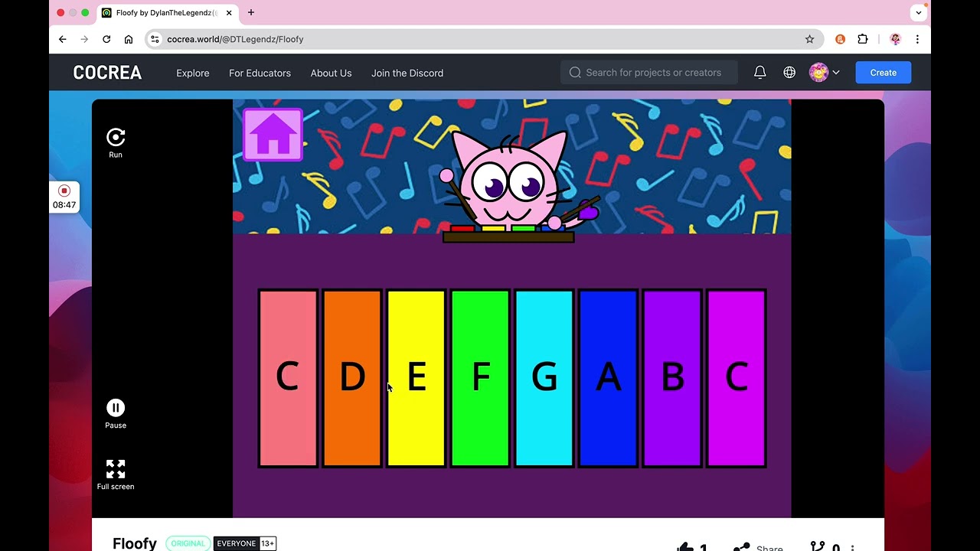Play the cyan G key
Viewport: 980px width, 551px height.
544,378
